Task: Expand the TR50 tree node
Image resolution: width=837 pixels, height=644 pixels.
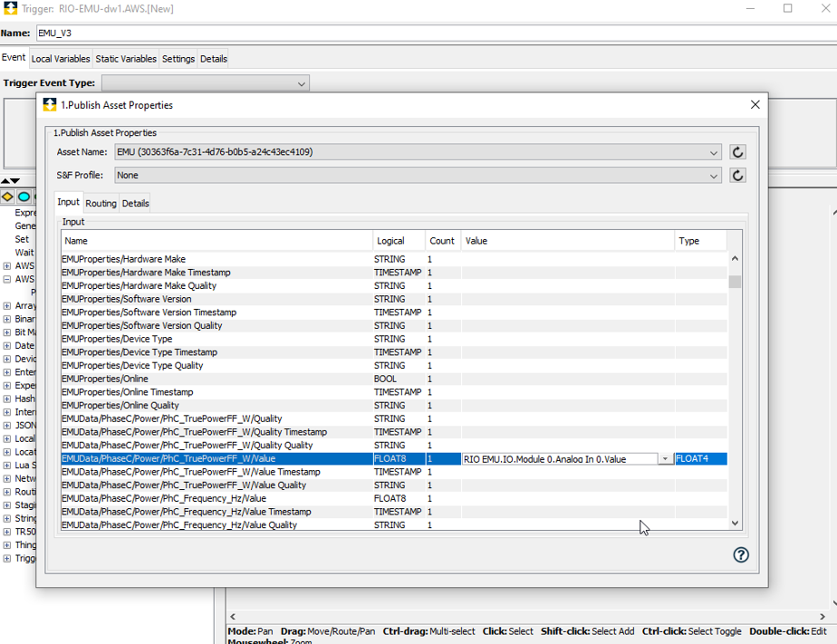Action: coord(7,532)
